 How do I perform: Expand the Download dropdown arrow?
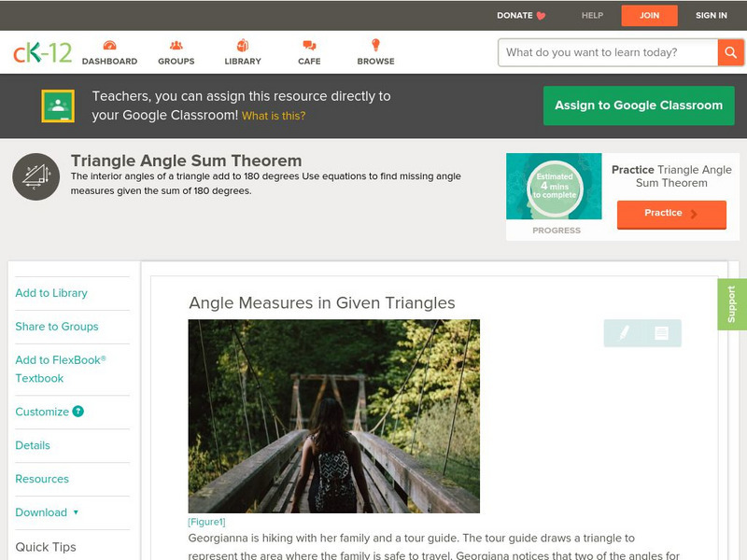pyautogui.click(x=76, y=512)
